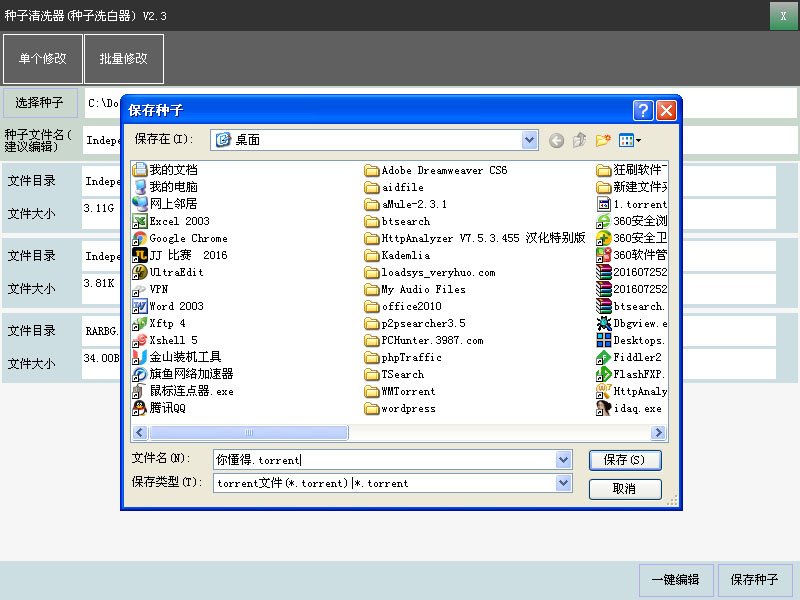Select the idaq.exe icon
The width and height of the screenshot is (800, 600).
pos(604,408)
